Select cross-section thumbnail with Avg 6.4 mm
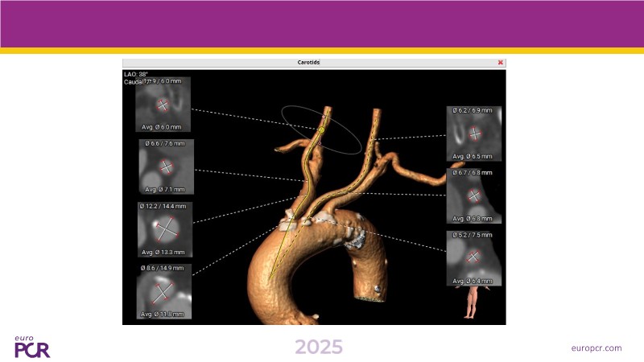 click(474, 257)
